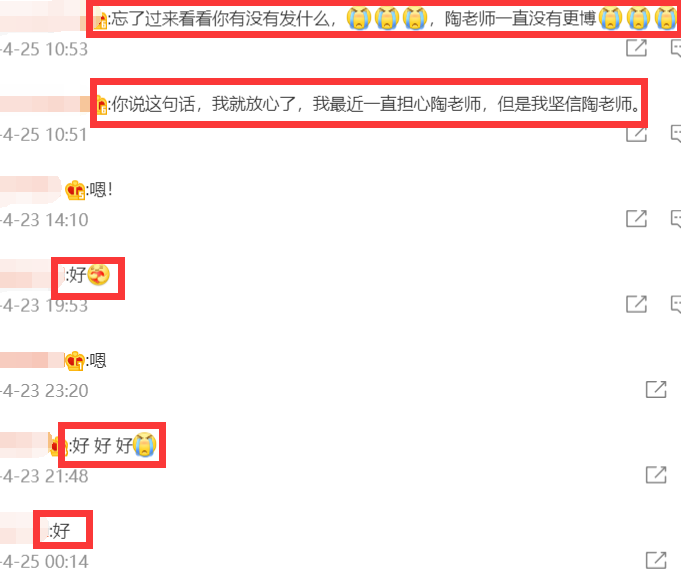Open the blurred username of the 嗯! commenter

click(31, 190)
